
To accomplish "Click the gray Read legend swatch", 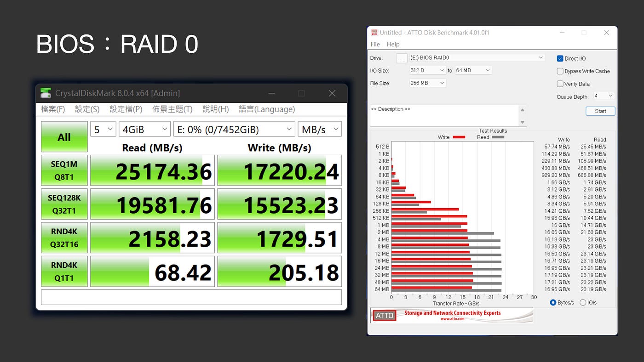I will tap(498, 137).
